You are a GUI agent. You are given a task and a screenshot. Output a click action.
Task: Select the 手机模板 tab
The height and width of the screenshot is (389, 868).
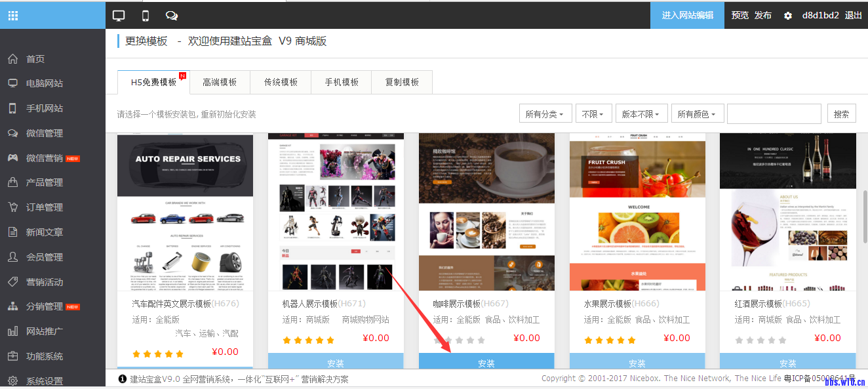click(342, 83)
